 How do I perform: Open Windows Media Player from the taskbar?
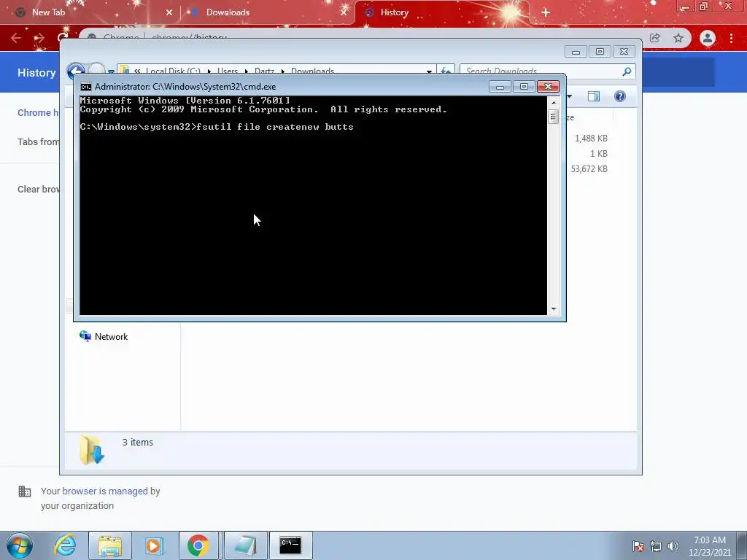(x=153, y=545)
